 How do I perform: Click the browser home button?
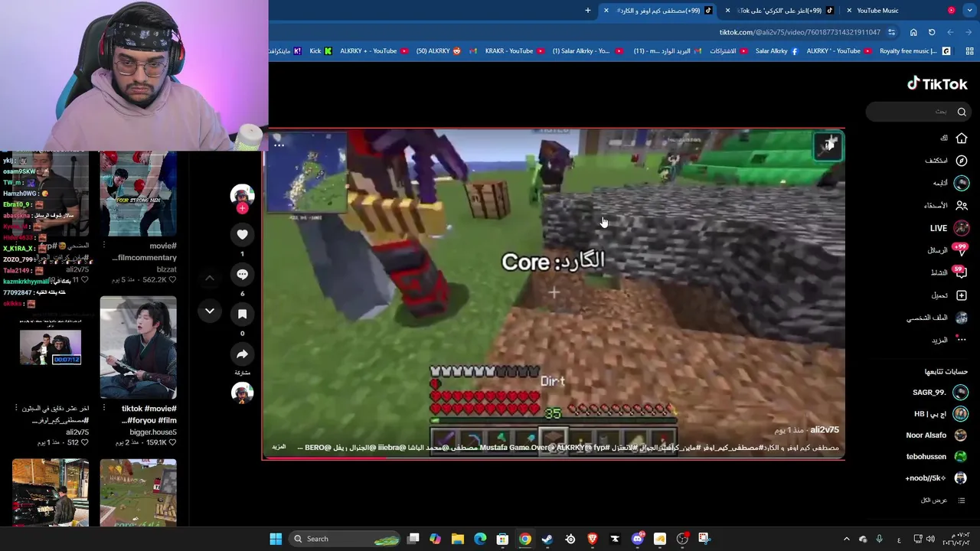[913, 32]
